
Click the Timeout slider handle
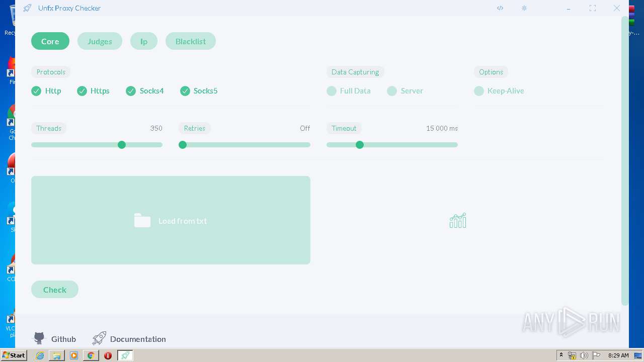pyautogui.click(x=360, y=145)
